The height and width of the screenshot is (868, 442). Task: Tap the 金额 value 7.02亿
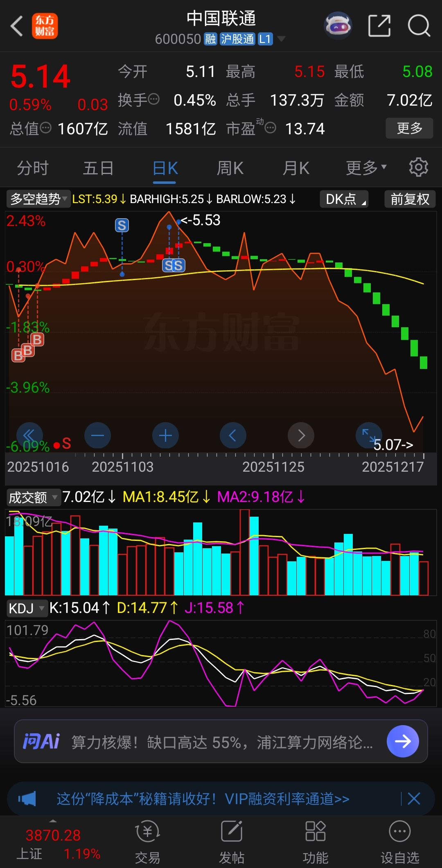[410, 100]
